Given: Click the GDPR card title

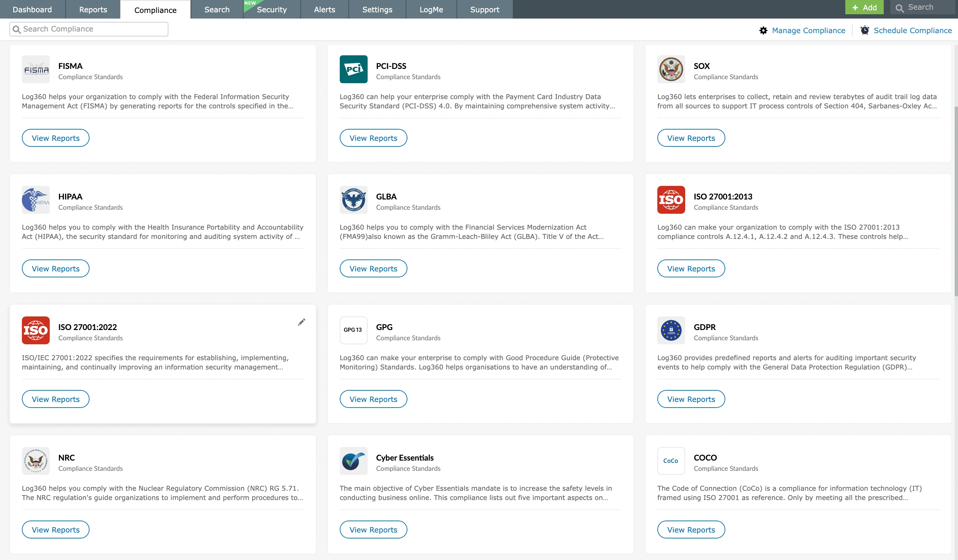Looking at the screenshot, I should click(x=704, y=327).
